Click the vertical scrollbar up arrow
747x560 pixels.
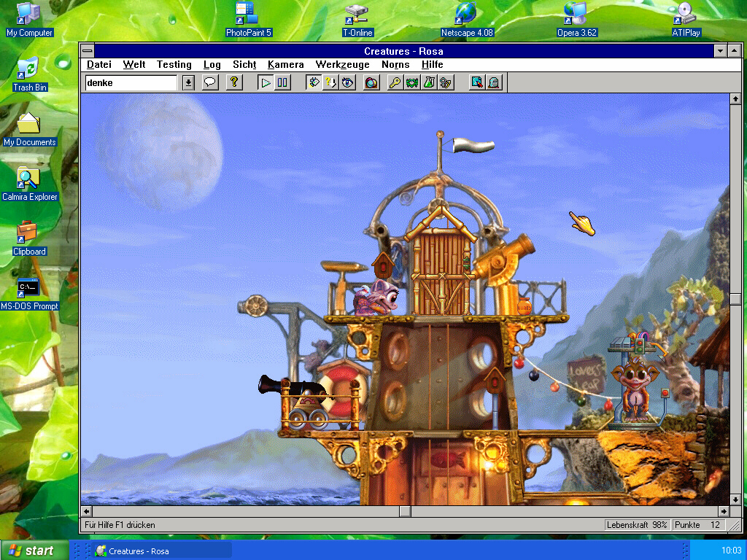pyautogui.click(x=735, y=99)
